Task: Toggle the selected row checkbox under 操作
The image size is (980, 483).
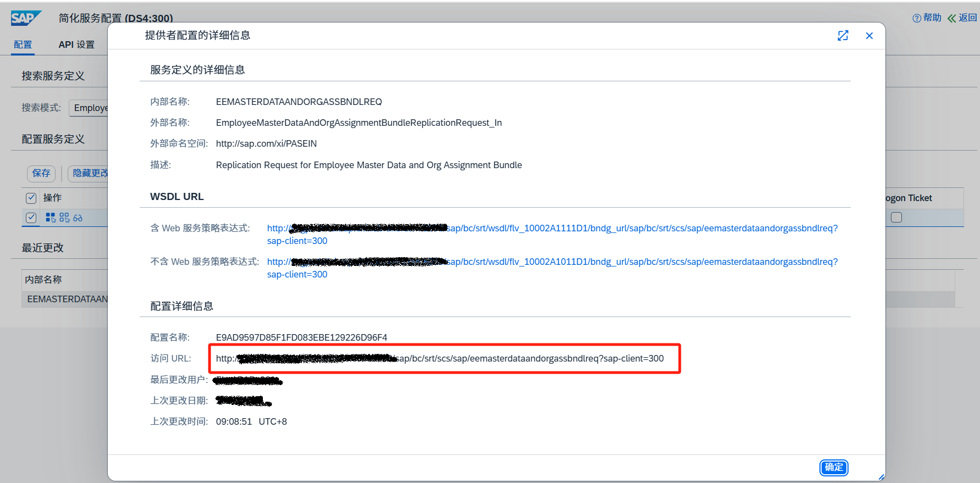Action: 31,218
